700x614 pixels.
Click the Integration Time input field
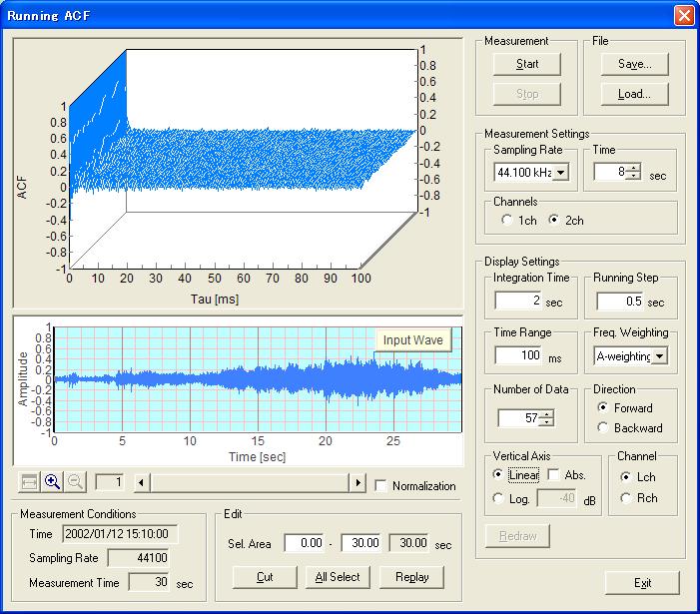[518, 301]
